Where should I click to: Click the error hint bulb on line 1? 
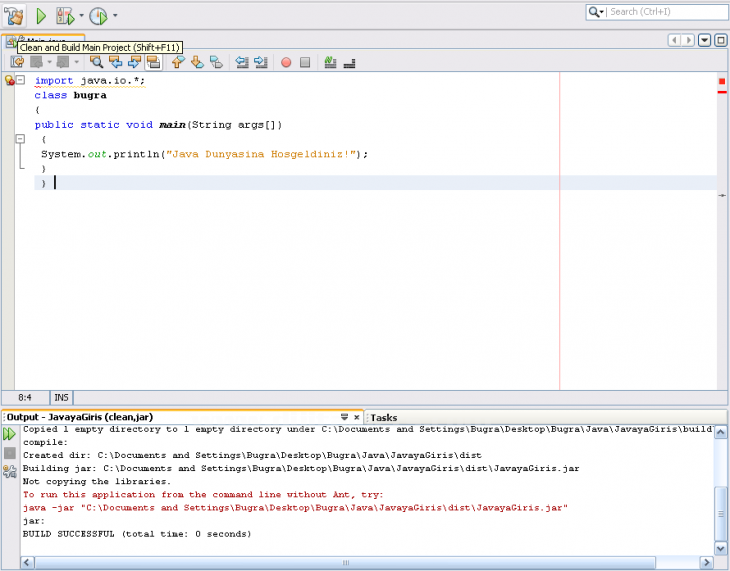click(9, 81)
